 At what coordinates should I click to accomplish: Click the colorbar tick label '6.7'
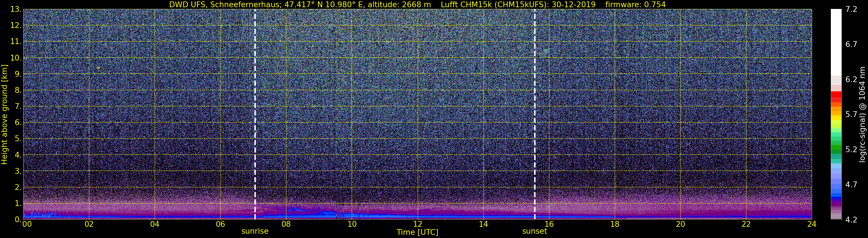pyautogui.click(x=851, y=44)
